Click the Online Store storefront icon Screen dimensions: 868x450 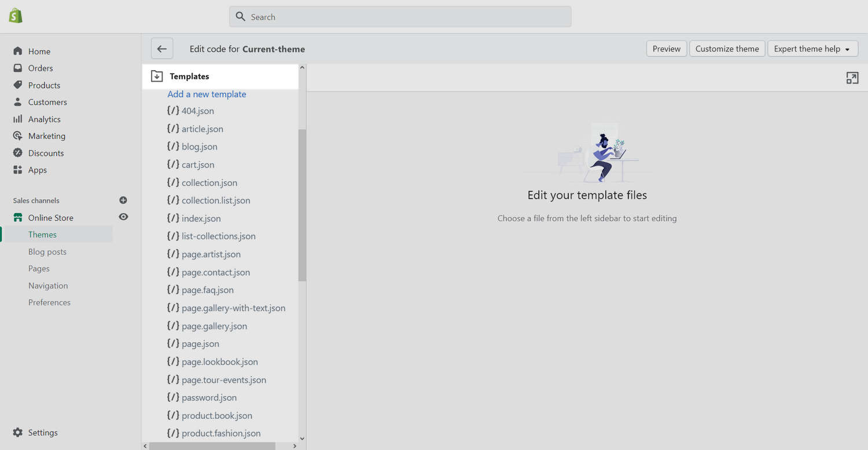click(18, 218)
